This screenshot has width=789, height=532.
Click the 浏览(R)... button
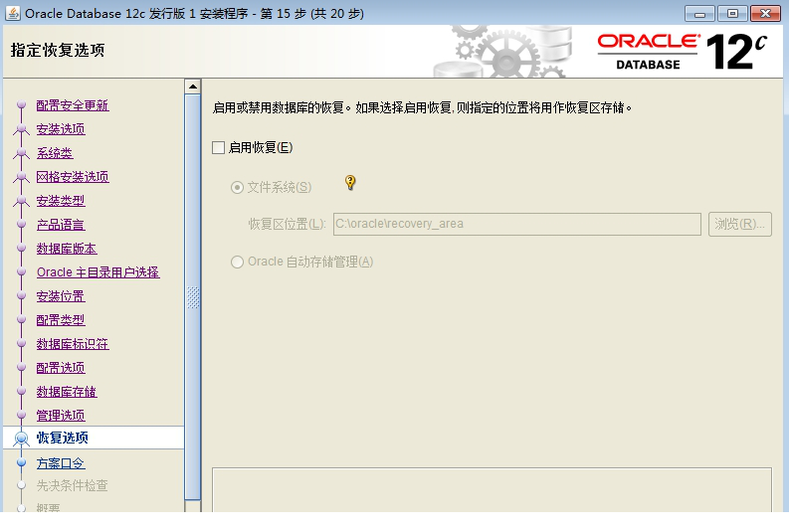[739, 224]
